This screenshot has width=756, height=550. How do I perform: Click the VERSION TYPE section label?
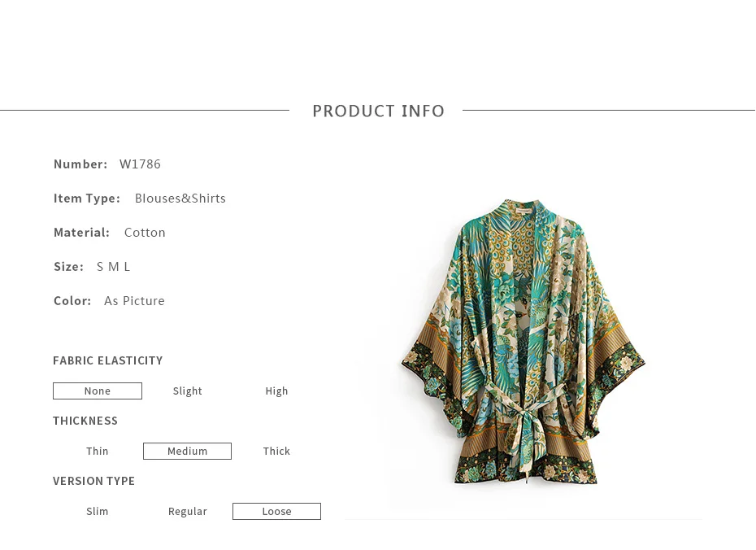tap(94, 481)
